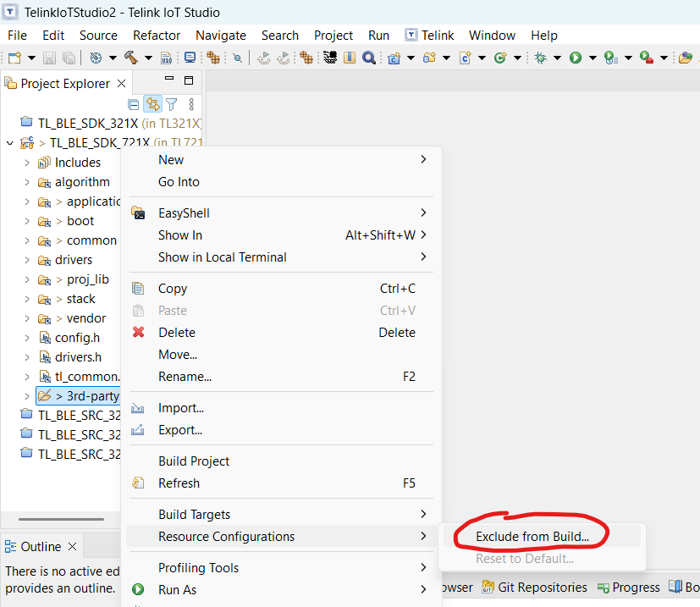Collapse the TL_BLE_SDK_721X project node
This screenshot has height=607, width=700.
tap(10, 143)
